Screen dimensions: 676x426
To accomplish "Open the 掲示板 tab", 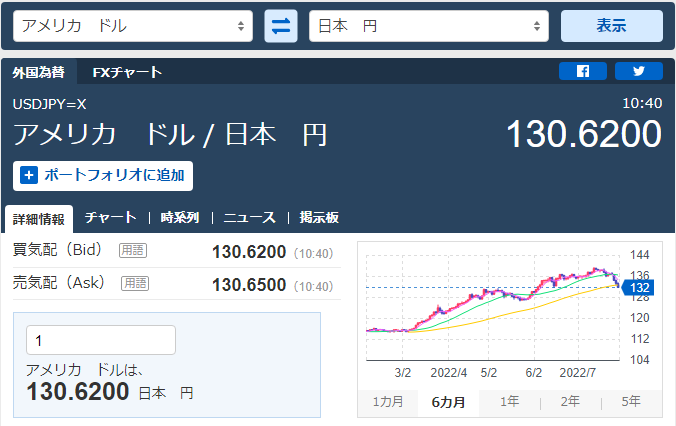I will (x=318, y=217).
